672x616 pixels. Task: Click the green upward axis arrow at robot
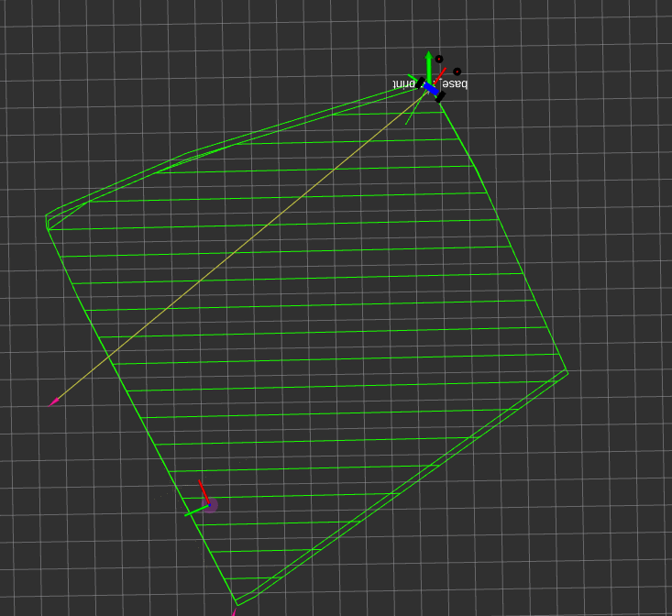pos(428,66)
